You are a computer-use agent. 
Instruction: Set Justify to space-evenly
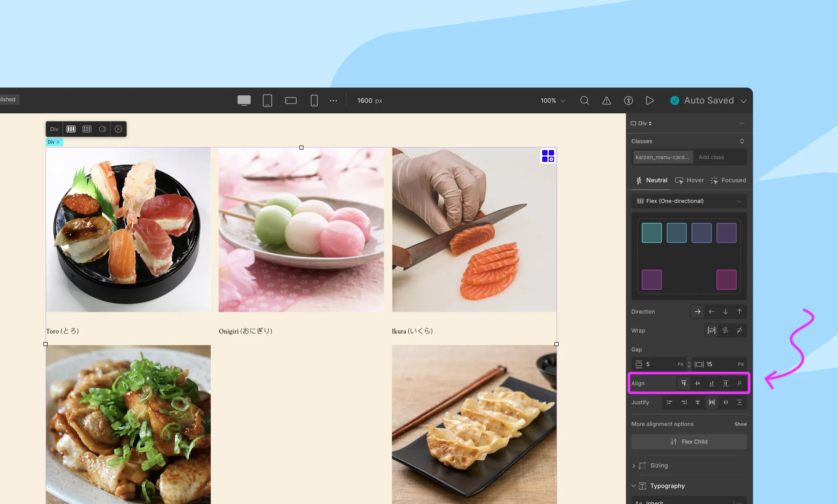coord(739,402)
